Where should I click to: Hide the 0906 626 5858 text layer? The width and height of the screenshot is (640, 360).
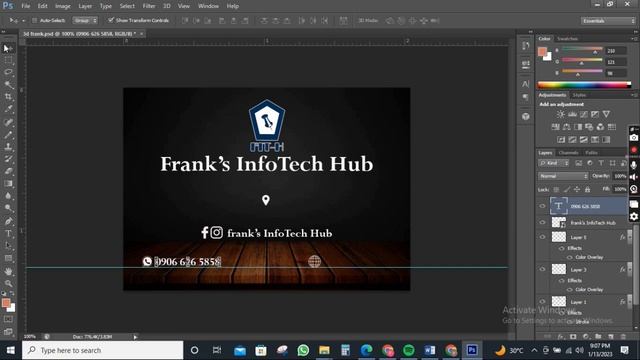(542, 206)
